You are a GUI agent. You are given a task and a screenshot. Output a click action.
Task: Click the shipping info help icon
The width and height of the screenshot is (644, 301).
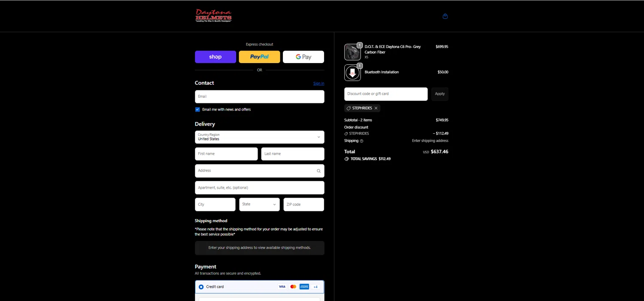pos(361,141)
